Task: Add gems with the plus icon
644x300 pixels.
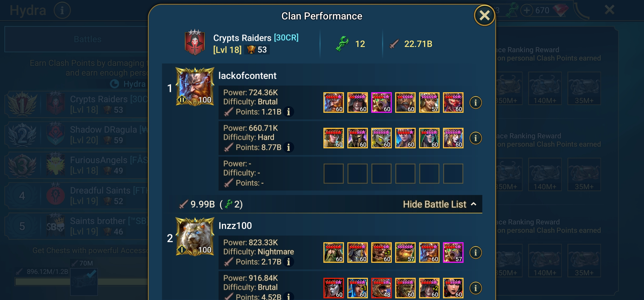Action: tap(526, 11)
